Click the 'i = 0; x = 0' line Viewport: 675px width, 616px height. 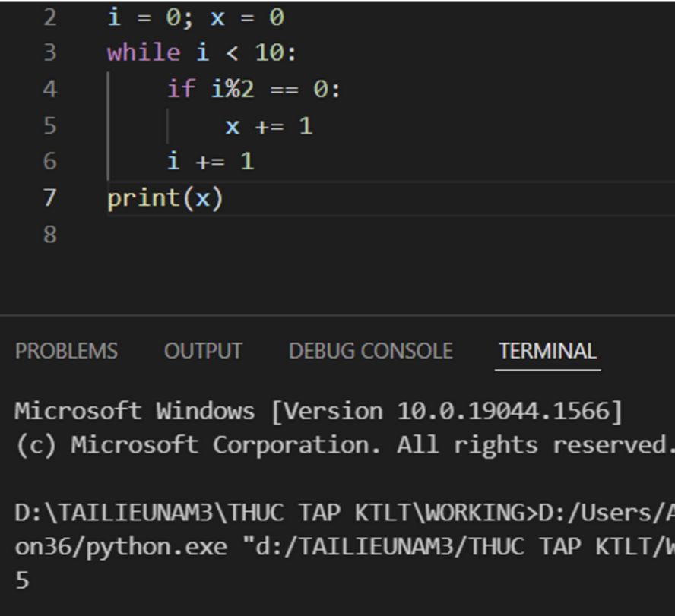point(195,17)
